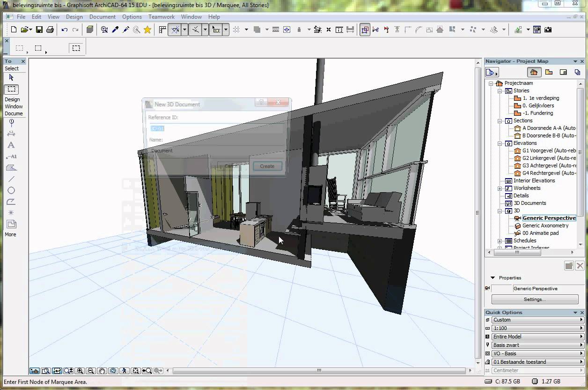
Task: Open the Teamwork menu
Action: (162, 17)
